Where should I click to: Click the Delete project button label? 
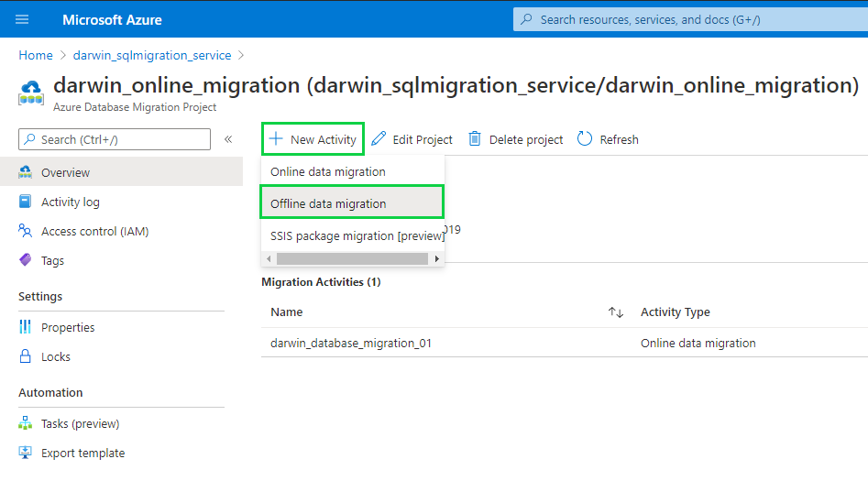point(526,139)
